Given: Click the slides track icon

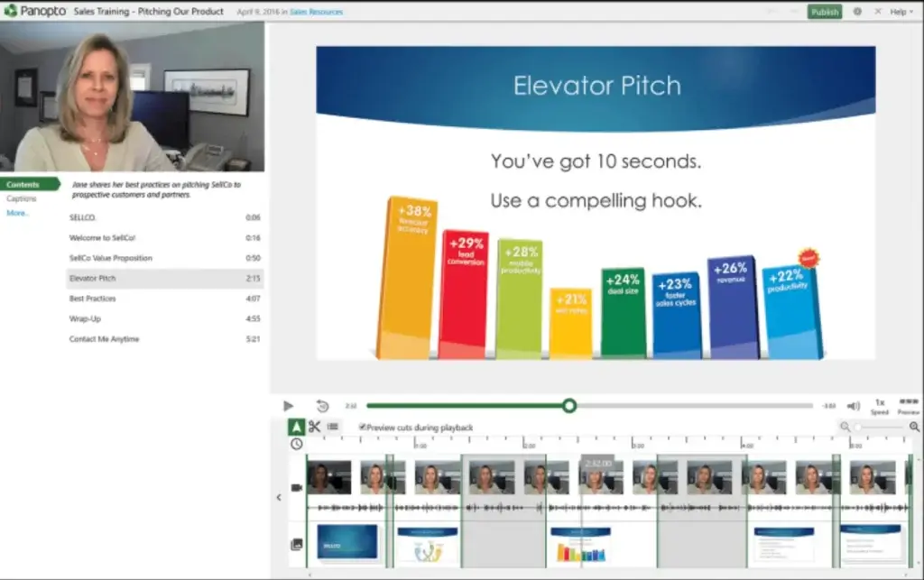Looking at the screenshot, I should 297,545.
